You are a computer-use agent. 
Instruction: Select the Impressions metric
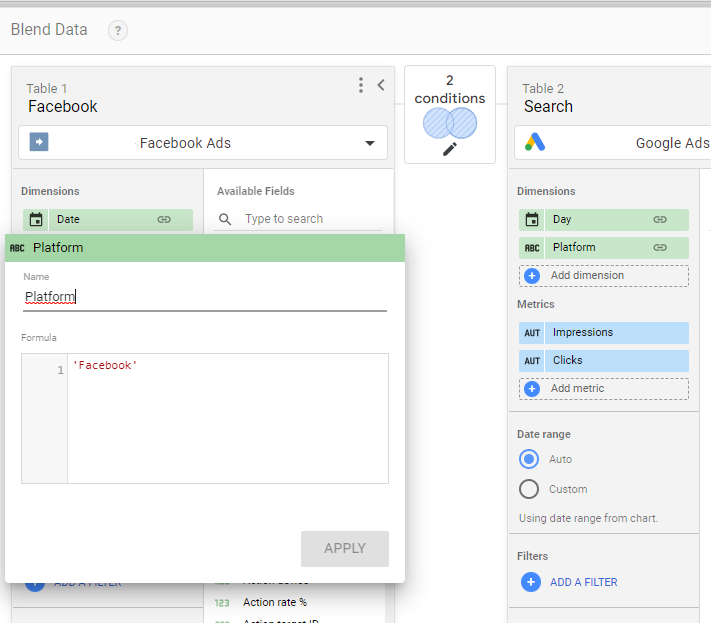click(x=604, y=333)
